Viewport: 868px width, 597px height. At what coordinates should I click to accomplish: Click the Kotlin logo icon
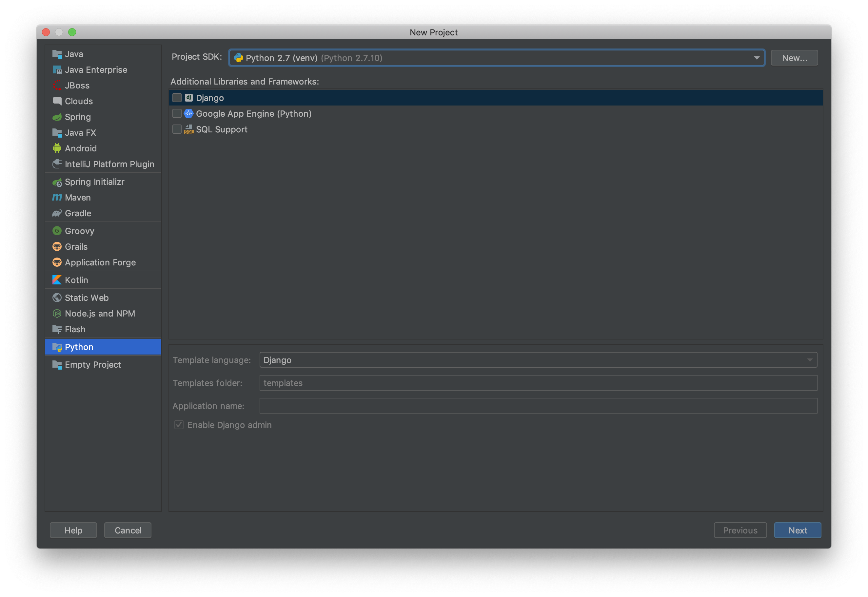[x=57, y=280]
